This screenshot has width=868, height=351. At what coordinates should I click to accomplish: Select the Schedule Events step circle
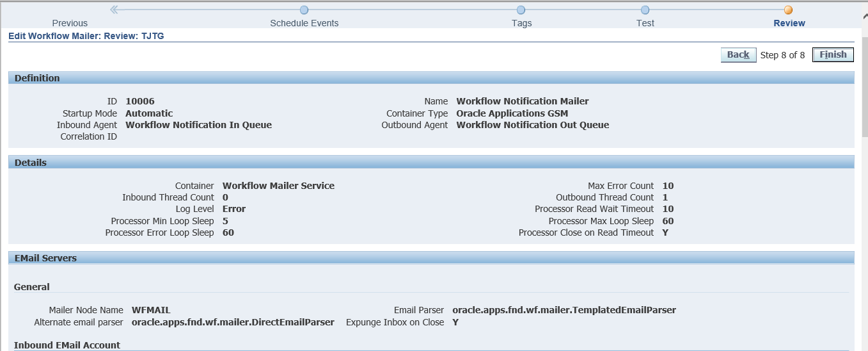tap(304, 10)
